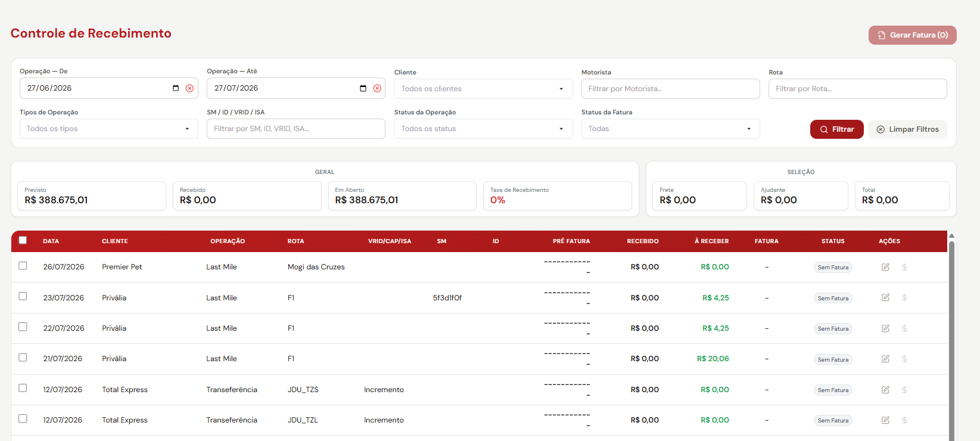Focus the Motorista filter field
This screenshot has width=980, height=441.
click(x=670, y=89)
